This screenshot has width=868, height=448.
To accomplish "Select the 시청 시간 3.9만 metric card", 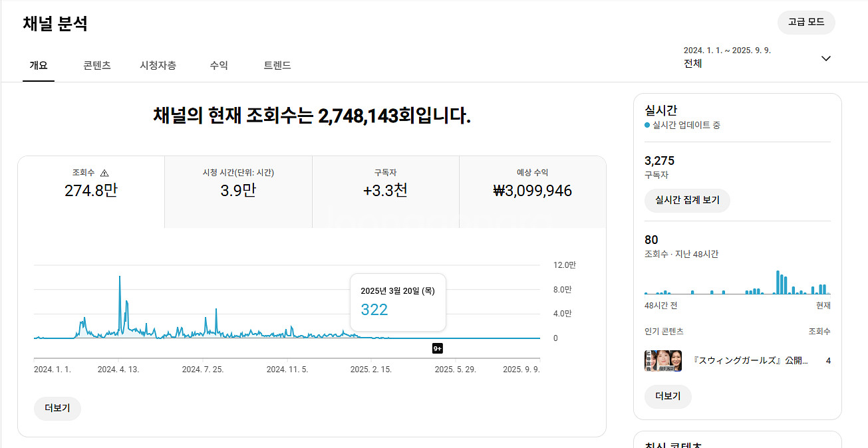I will point(238,192).
